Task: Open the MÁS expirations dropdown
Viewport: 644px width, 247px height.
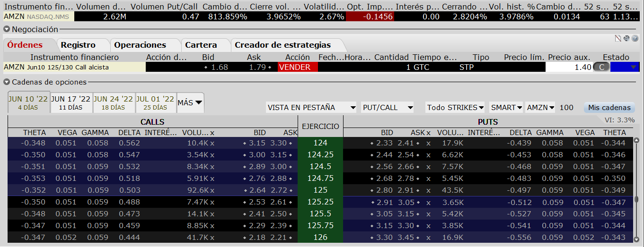Action: (190, 102)
